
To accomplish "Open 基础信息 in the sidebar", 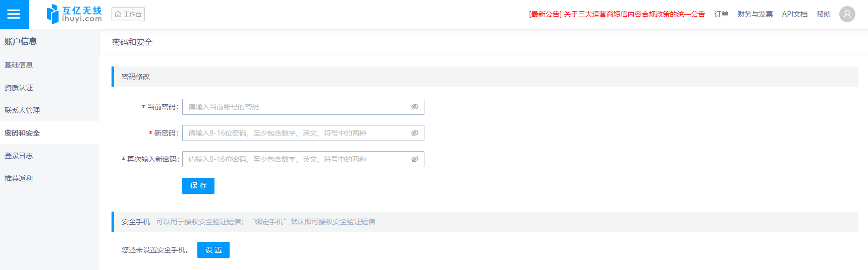I will point(19,65).
